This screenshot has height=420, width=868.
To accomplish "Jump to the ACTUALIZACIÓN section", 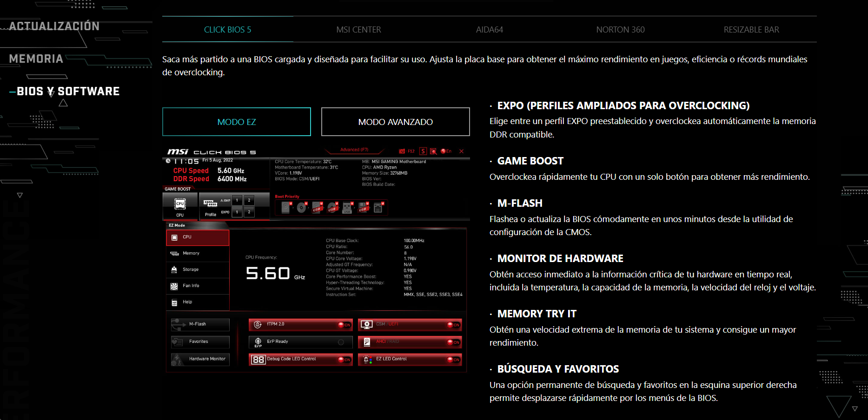I will [x=54, y=26].
